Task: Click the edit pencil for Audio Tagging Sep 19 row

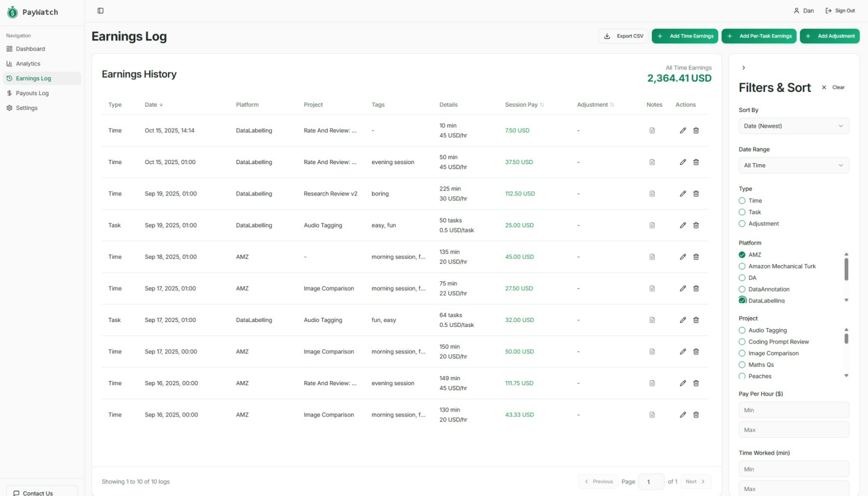Action: (683, 225)
